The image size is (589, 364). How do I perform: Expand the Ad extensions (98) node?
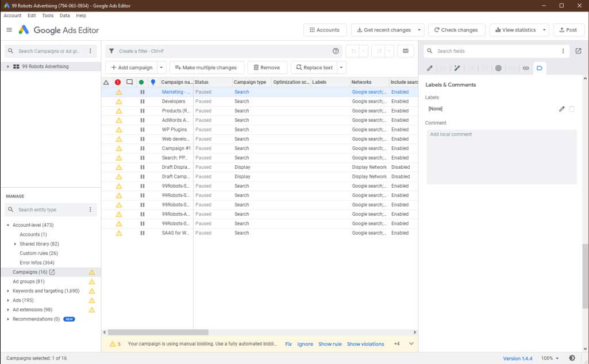8,309
